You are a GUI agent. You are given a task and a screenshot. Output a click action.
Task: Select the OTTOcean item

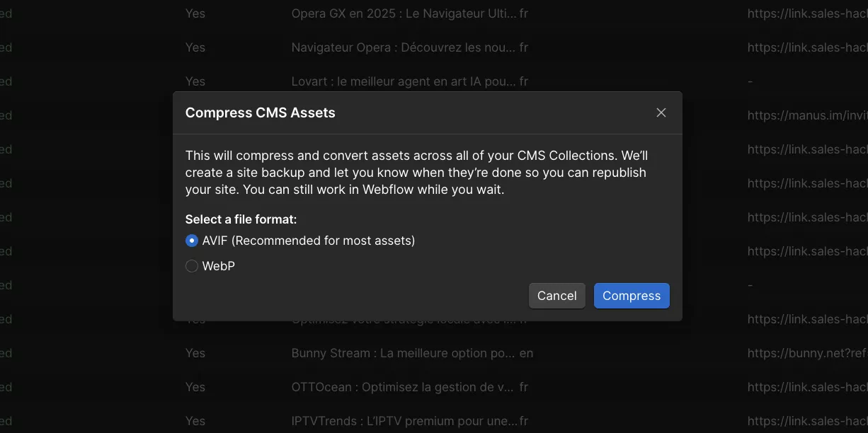pos(400,386)
